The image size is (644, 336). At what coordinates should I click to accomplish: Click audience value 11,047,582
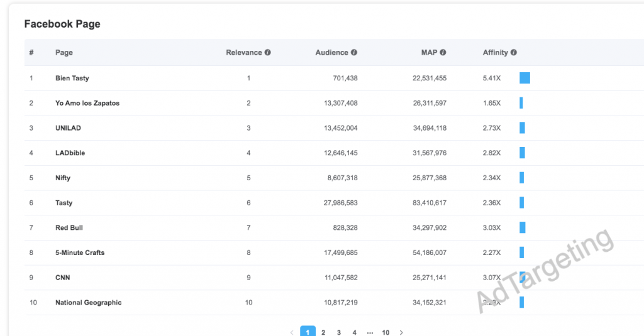[x=341, y=278]
